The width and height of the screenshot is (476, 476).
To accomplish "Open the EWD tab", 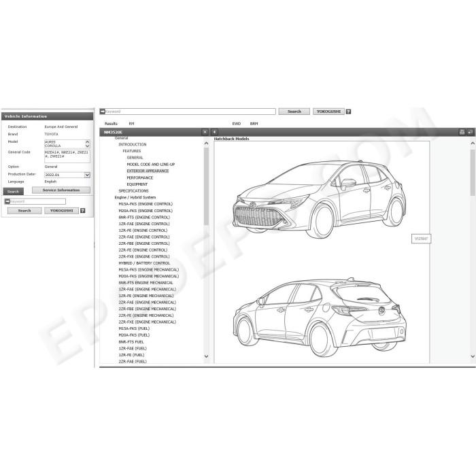I will (x=236, y=124).
